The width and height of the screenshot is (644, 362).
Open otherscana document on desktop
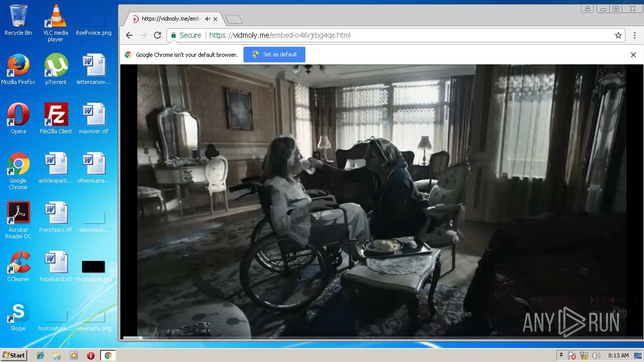click(x=94, y=168)
